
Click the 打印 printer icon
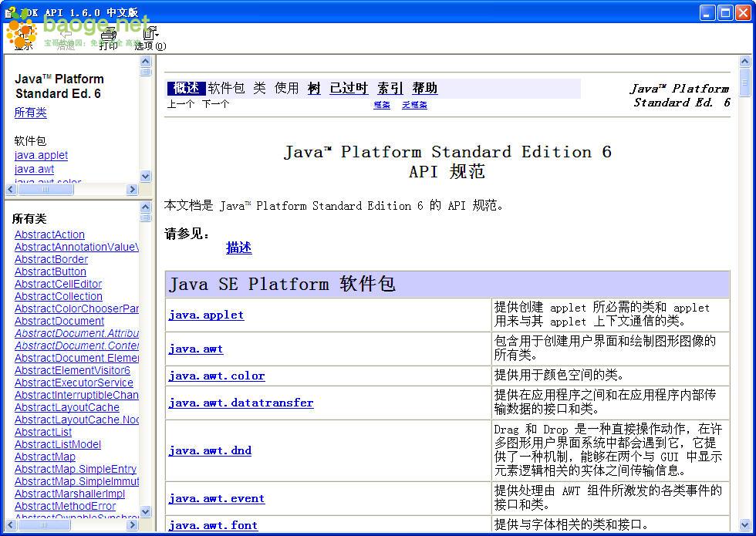point(108,35)
